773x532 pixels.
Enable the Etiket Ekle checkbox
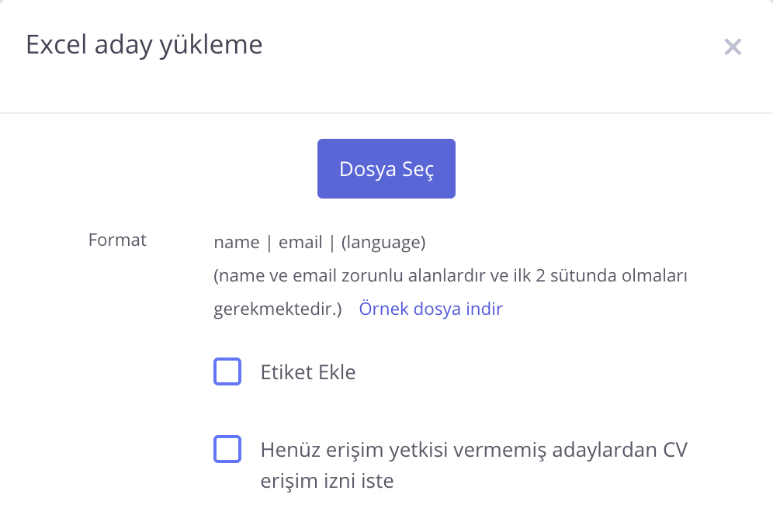pos(227,372)
